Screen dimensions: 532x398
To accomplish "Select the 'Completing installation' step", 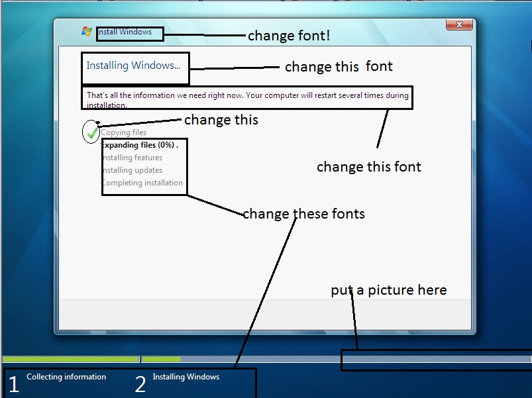I will (142, 183).
